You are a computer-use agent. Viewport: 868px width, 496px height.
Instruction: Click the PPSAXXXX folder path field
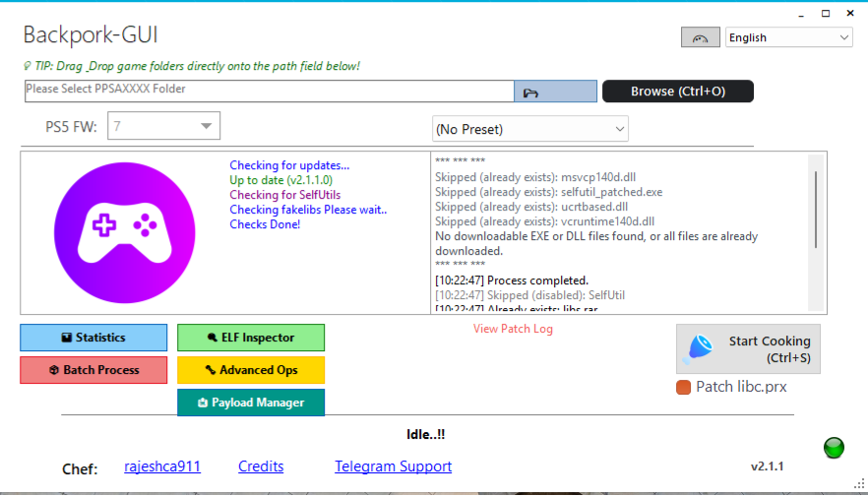(x=268, y=90)
